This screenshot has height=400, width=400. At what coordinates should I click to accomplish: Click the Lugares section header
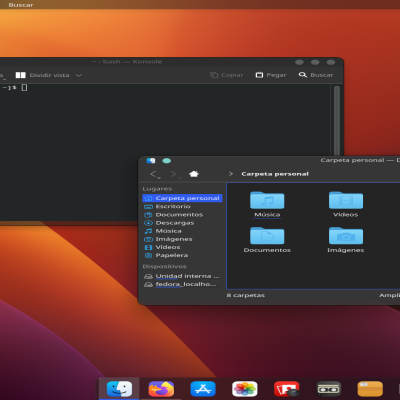click(157, 189)
